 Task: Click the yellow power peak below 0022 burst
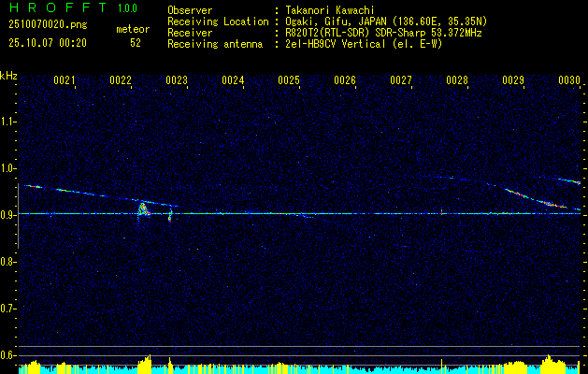tap(145, 364)
